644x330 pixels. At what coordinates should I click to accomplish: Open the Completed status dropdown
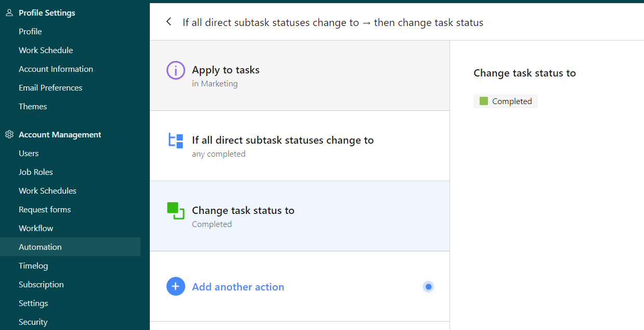pyautogui.click(x=506, y=101)
